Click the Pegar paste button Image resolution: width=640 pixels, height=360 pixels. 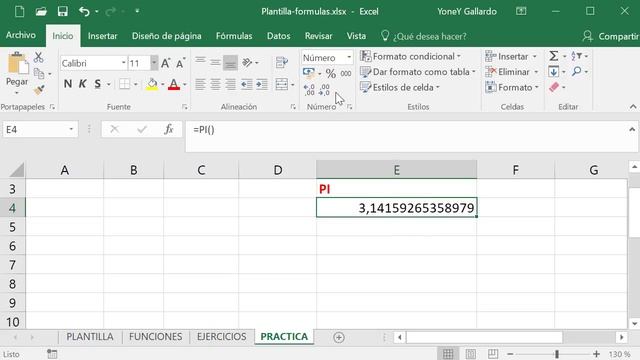pyautogui.click(x=17, y=82)
